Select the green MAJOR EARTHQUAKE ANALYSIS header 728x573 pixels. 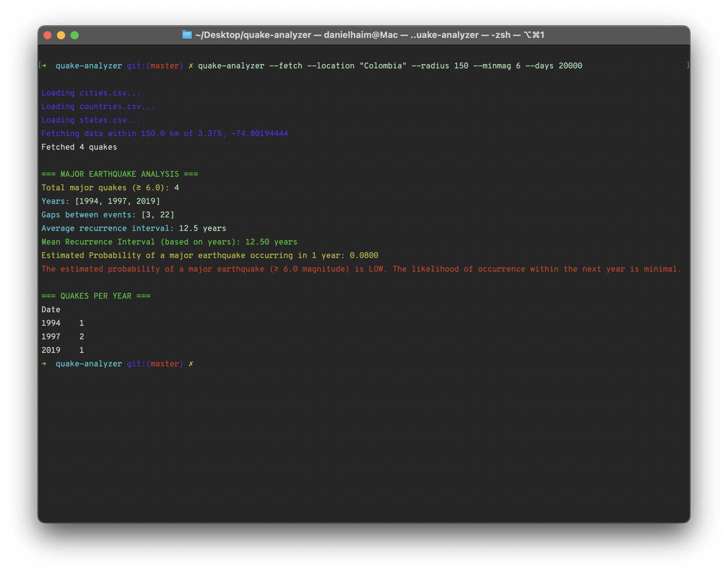[119, 174]
